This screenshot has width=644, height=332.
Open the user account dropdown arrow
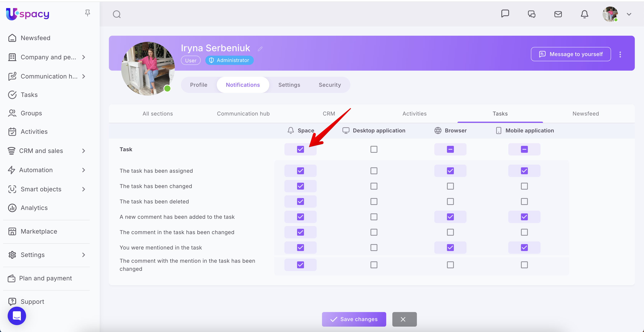coord(629,14)
